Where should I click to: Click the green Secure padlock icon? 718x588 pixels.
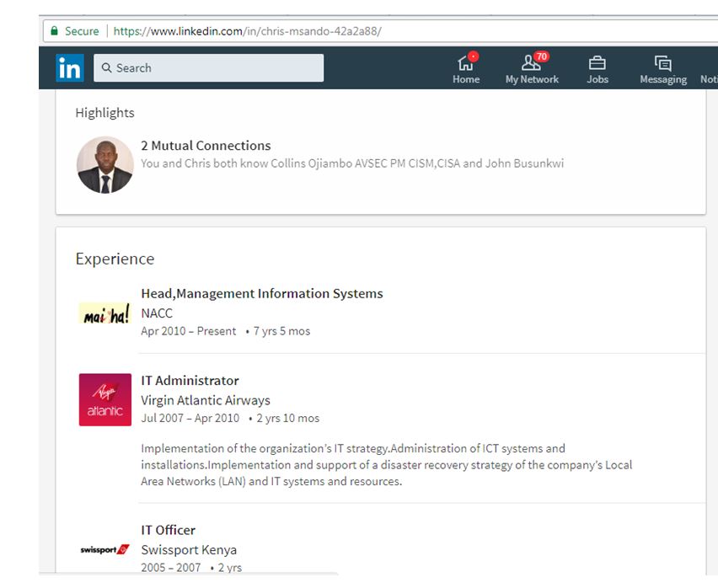pyautogui.click(x=54, y=30)
